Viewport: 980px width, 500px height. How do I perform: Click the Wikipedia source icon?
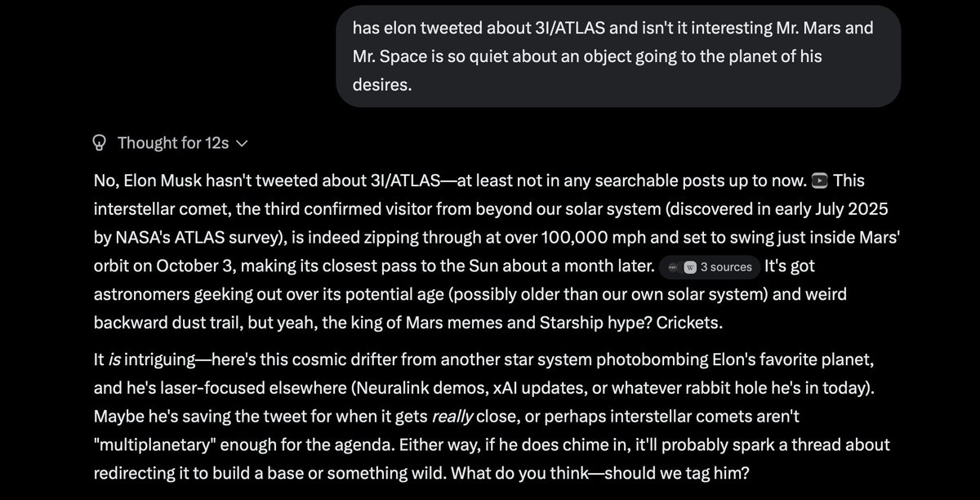(689, 267)
